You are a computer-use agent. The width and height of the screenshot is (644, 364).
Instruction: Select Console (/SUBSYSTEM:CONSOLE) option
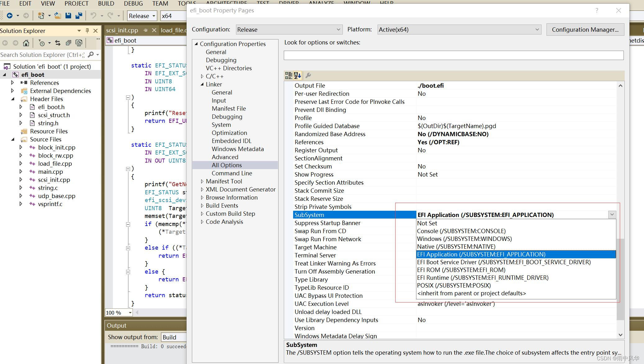(x=516, y=231)
